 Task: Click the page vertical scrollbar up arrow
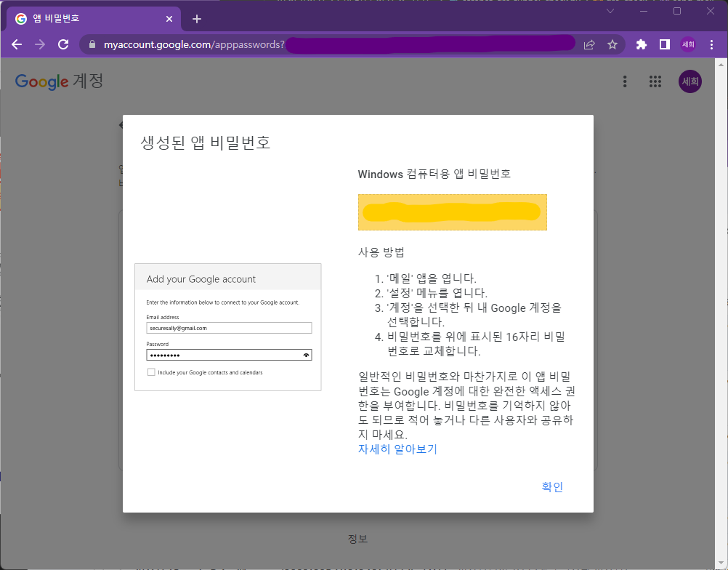pos(721,64)
